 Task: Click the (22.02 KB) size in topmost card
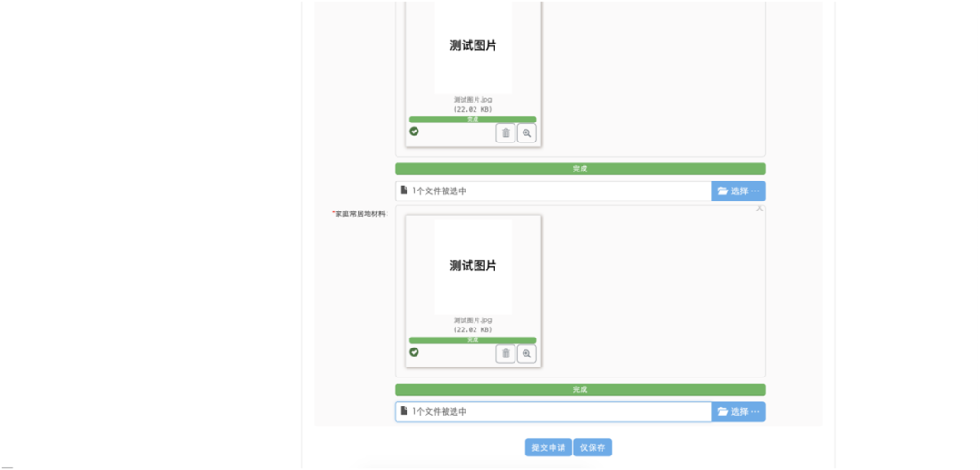[473, 110]
